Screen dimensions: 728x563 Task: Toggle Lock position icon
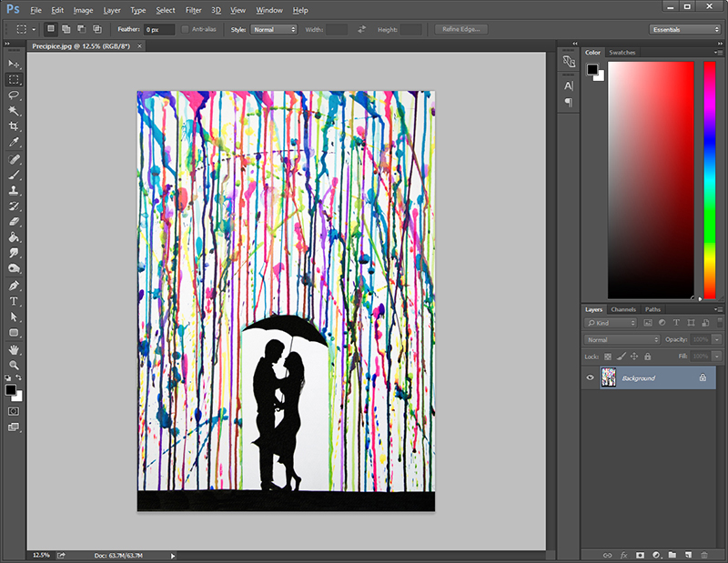[x=634, y=356]
